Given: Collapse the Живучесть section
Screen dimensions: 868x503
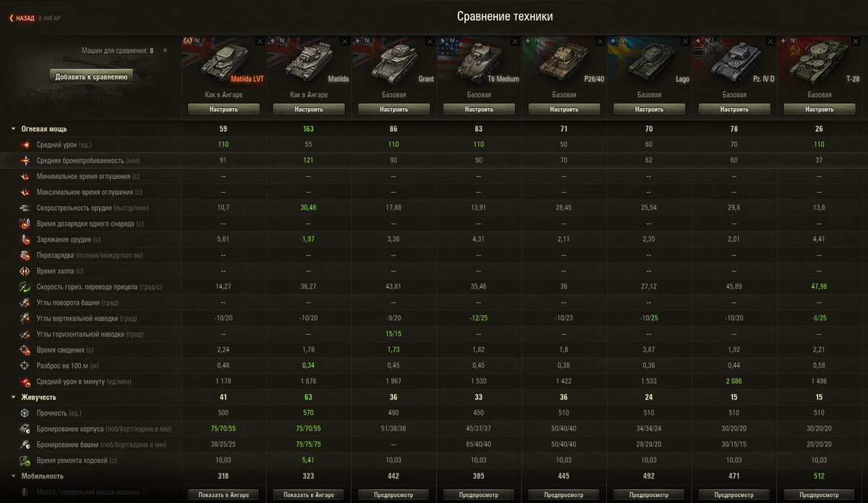Looking at the screenshot, I should 12,397.
